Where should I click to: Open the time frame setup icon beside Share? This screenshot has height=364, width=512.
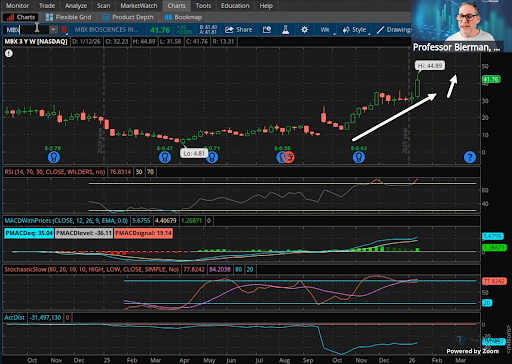(267, 30)
